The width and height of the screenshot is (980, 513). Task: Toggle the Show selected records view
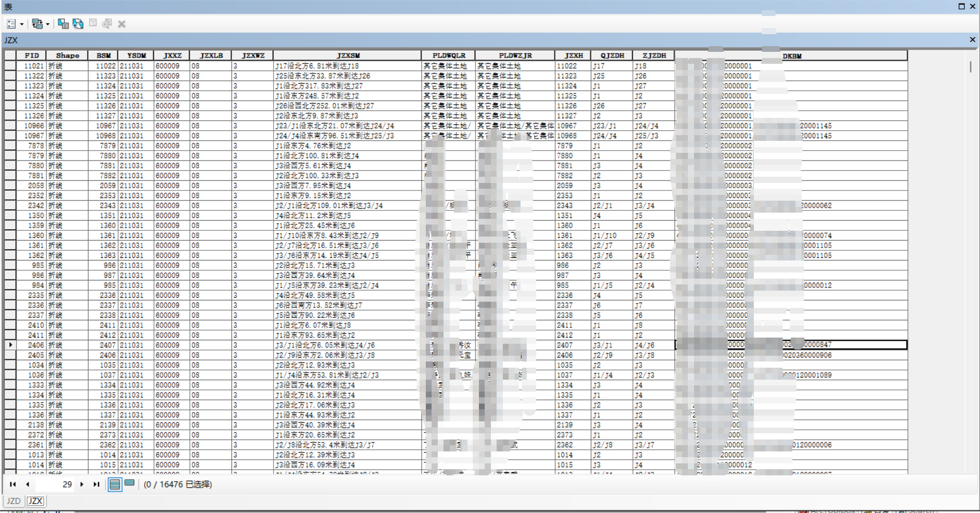(x=129, y=483)
